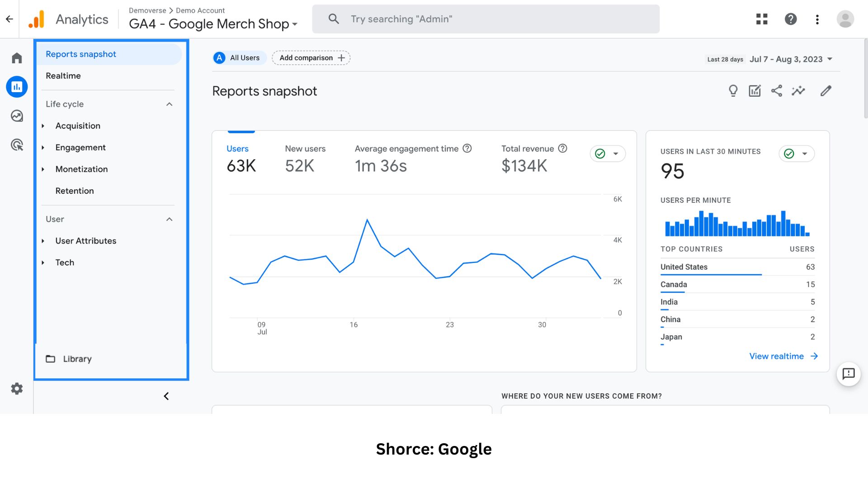
Task: Collapse the navigation panel with arrow
Action: click(166, 396)
